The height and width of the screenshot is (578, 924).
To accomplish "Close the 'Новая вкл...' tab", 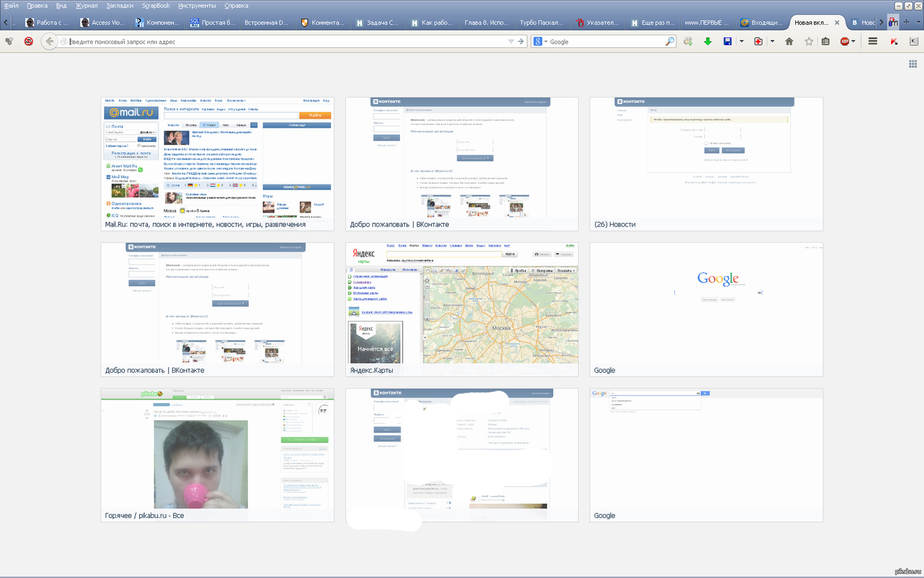I will point(837,23).
